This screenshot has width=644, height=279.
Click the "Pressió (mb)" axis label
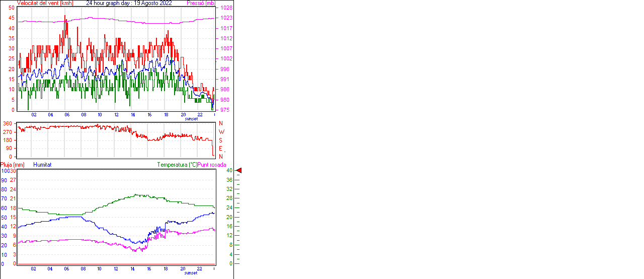(201, 3)
